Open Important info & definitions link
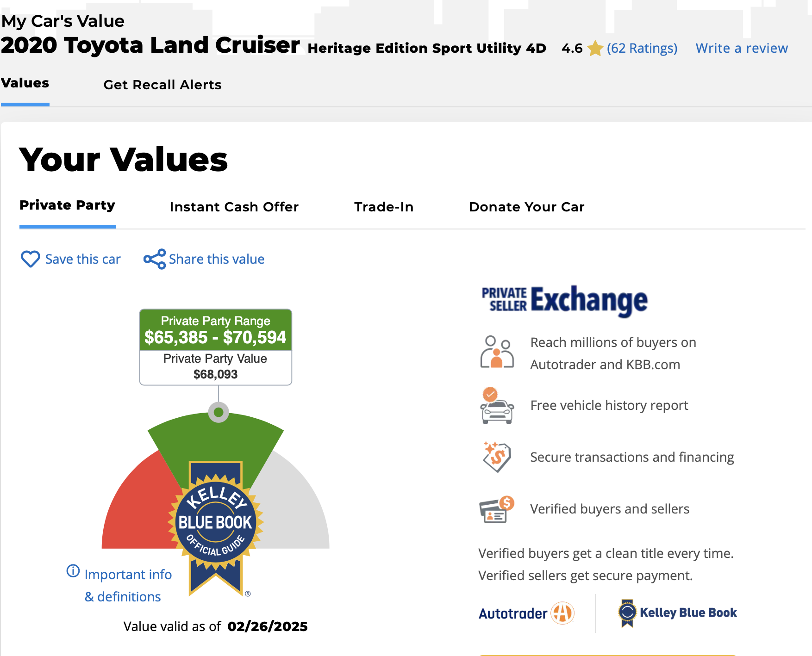This screenshot has height=656, width=812. tap(128, 586)
